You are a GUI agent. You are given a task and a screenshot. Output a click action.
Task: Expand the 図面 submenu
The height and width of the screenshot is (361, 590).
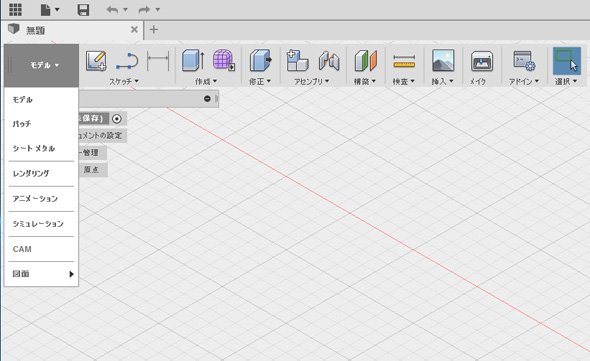coord(41,274)
